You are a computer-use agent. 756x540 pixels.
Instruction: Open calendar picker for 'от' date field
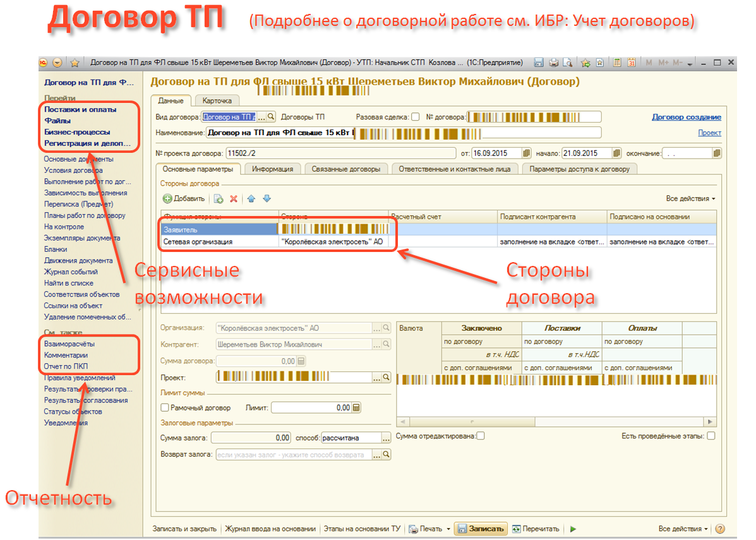(527, 153)
